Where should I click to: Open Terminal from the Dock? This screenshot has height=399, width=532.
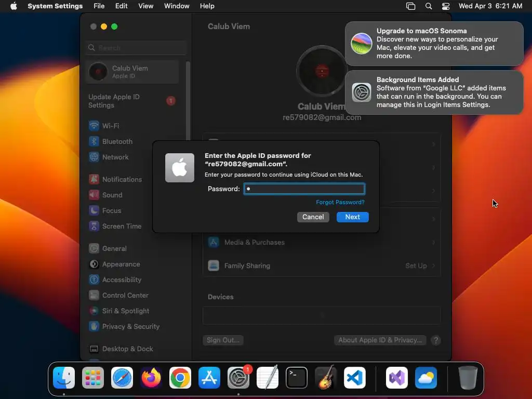pyautogui.click(x=297, y=378)
